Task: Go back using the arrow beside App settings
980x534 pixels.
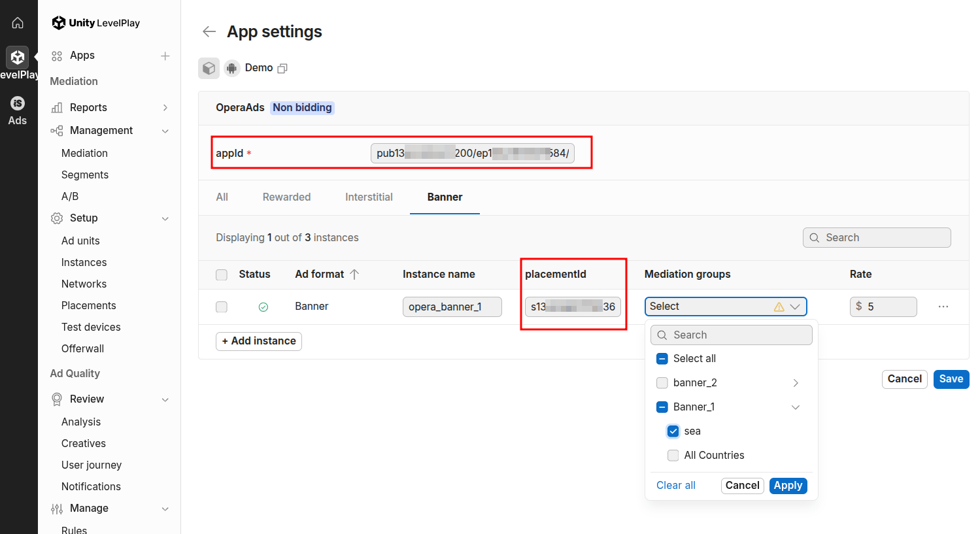Action: 209,31
